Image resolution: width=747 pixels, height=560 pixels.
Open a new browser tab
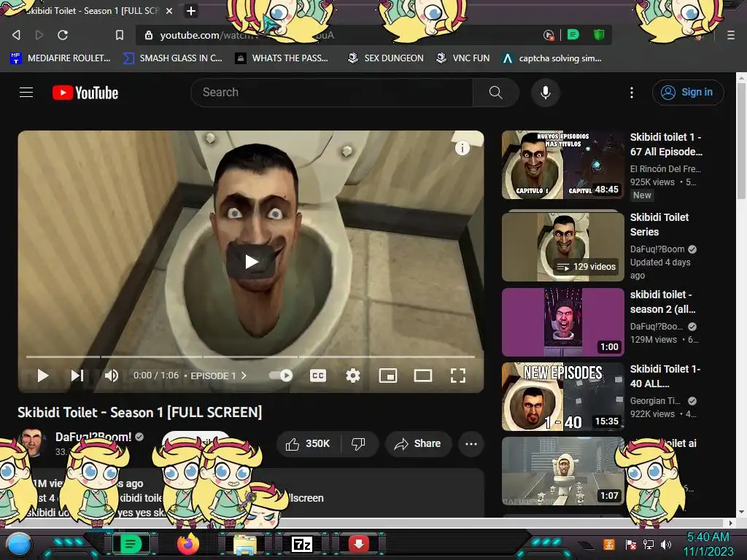point(190,11)
